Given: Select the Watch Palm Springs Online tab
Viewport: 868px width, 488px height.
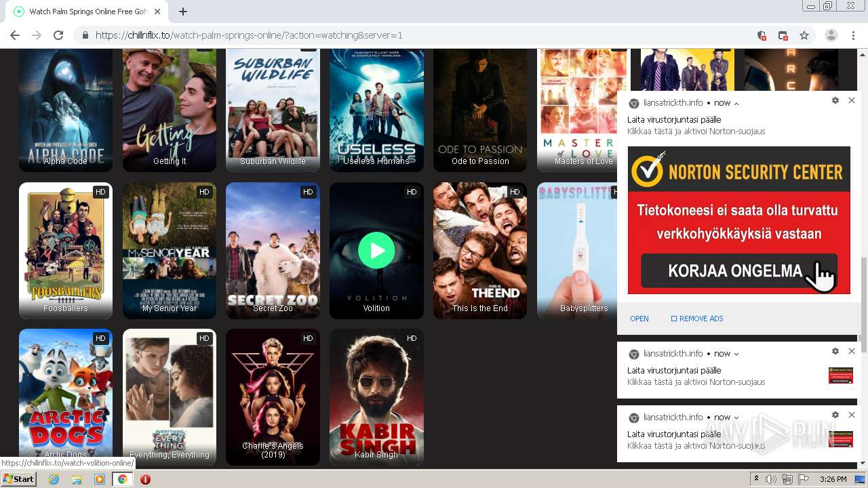Looking at the screenshot, I should tap(88, 12).
